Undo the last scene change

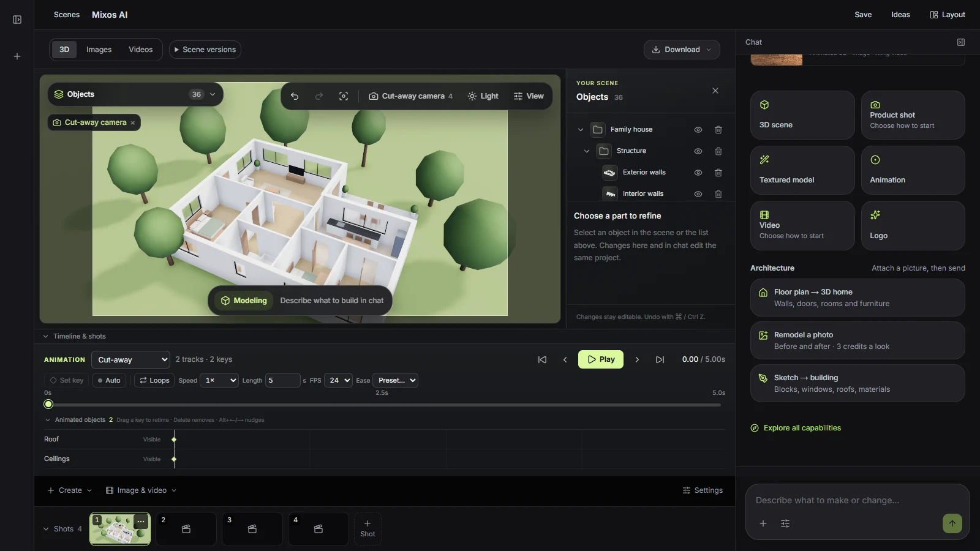(x=295, y=96)
